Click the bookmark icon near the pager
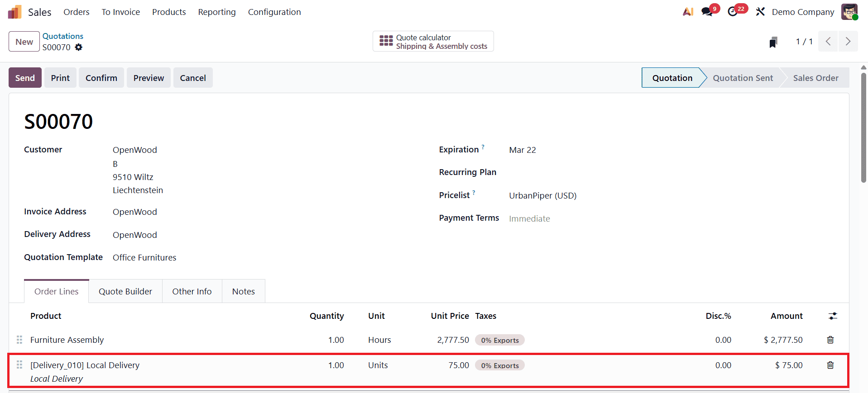 point(773,42)
